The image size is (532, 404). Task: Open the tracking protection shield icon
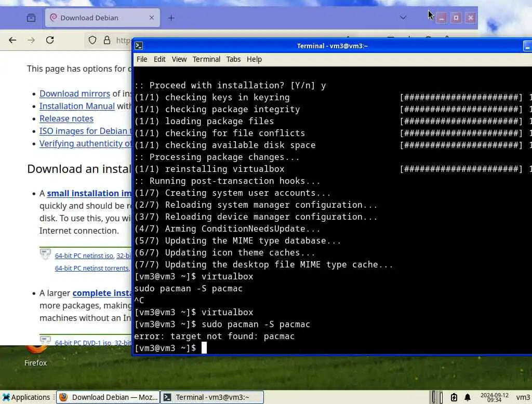[x=92, y=40]
